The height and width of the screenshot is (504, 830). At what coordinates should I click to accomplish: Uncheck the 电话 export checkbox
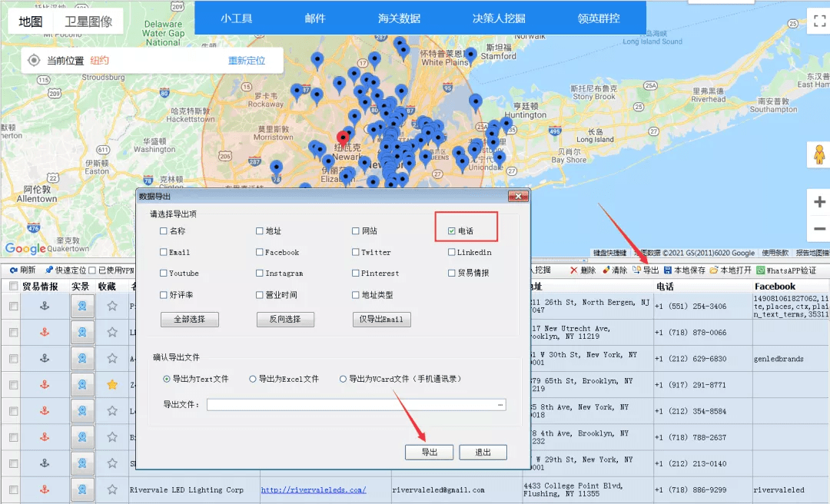point(452,230)
